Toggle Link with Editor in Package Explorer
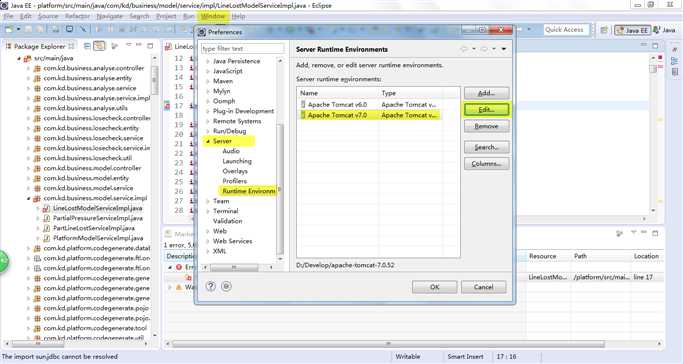This screenshot has height=364, width=683. 99,46
